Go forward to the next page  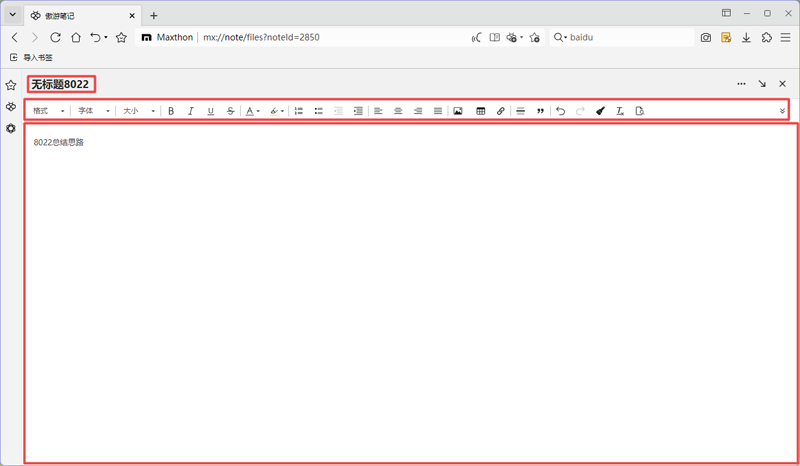point(35,37)
